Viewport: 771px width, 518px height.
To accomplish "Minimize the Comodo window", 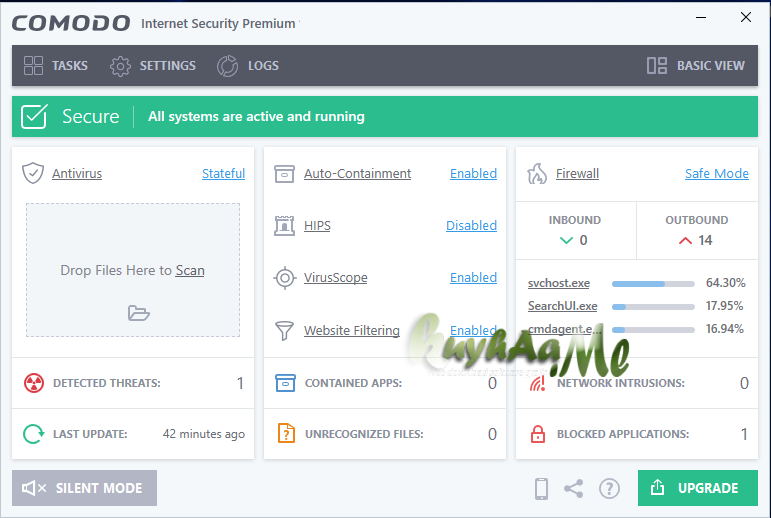I will click(x=701, y=18).
